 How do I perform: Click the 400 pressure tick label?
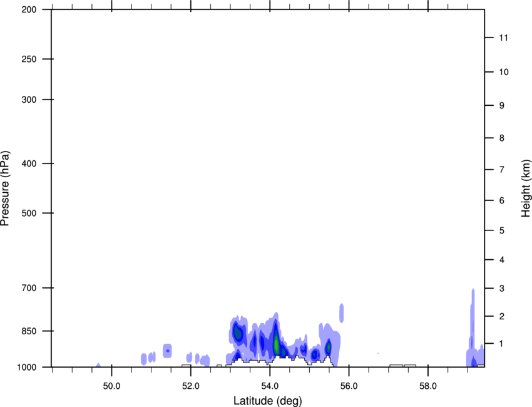coord(29,163)
